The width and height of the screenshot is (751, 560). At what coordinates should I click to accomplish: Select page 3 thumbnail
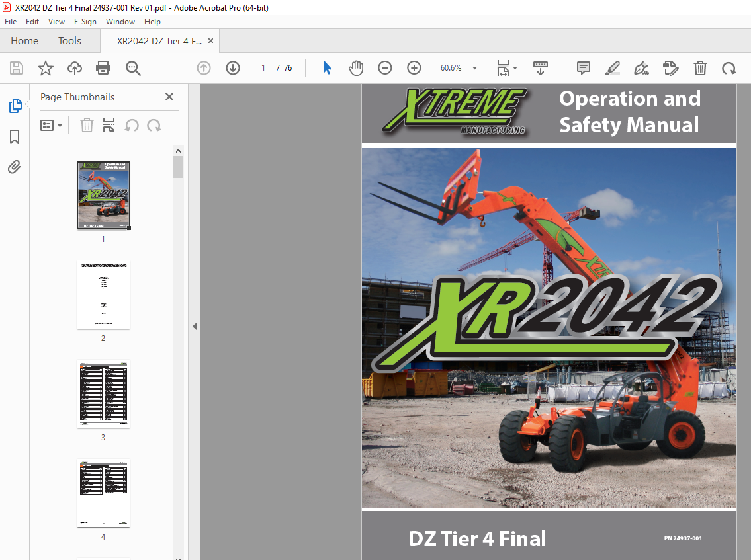coord(103,394)
